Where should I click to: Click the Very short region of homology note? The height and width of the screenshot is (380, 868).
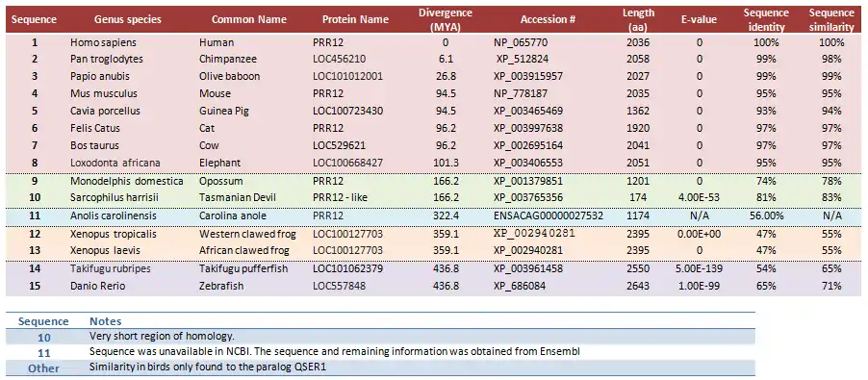tap(163, 336)
